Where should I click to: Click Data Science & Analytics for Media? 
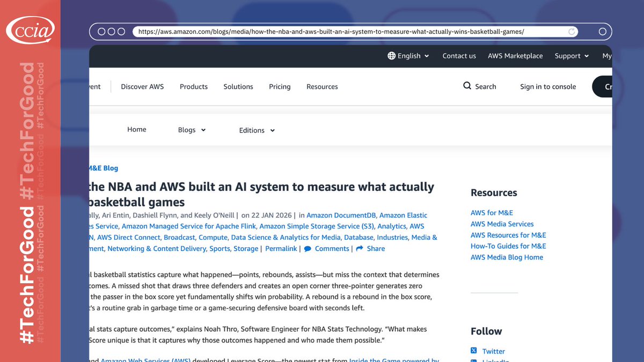click(x=286, y=238)
